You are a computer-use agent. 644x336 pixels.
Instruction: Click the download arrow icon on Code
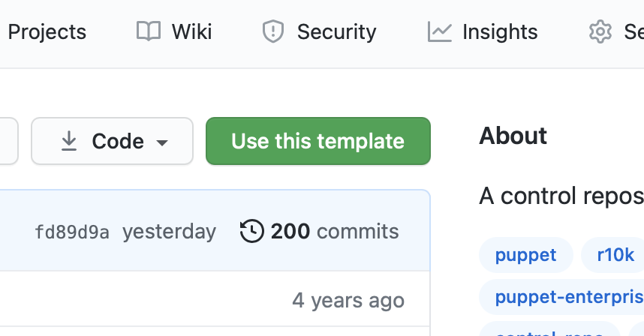tap(69, 141)
